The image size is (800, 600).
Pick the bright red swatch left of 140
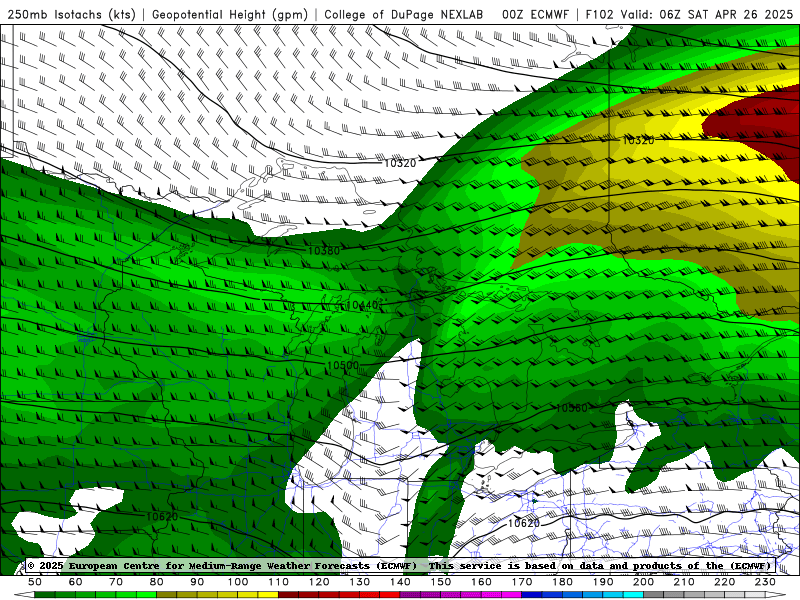point(390,595)
